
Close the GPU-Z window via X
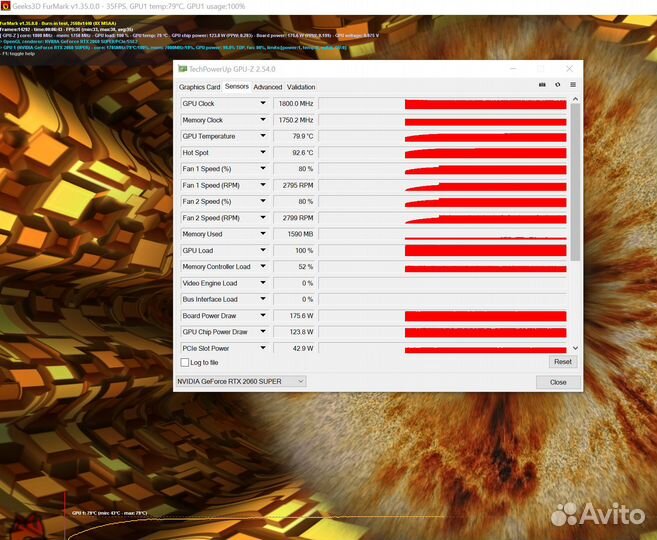[x=569, y=69]
